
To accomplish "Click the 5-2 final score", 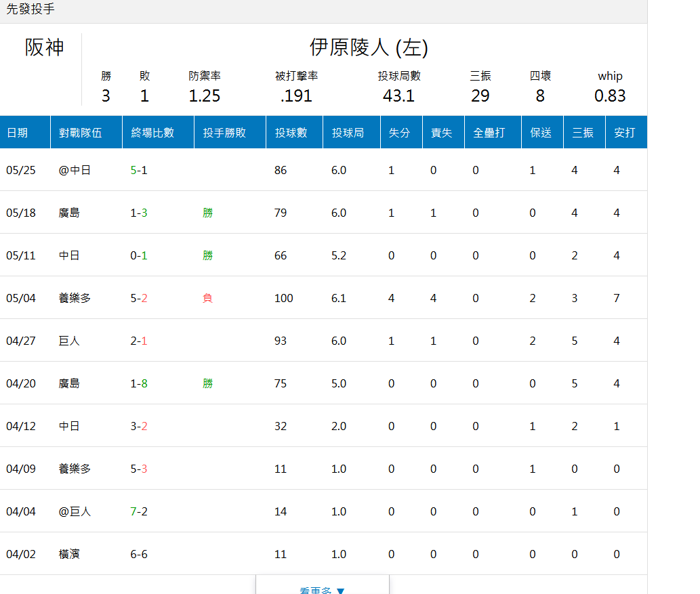I will tap(139, 298).
